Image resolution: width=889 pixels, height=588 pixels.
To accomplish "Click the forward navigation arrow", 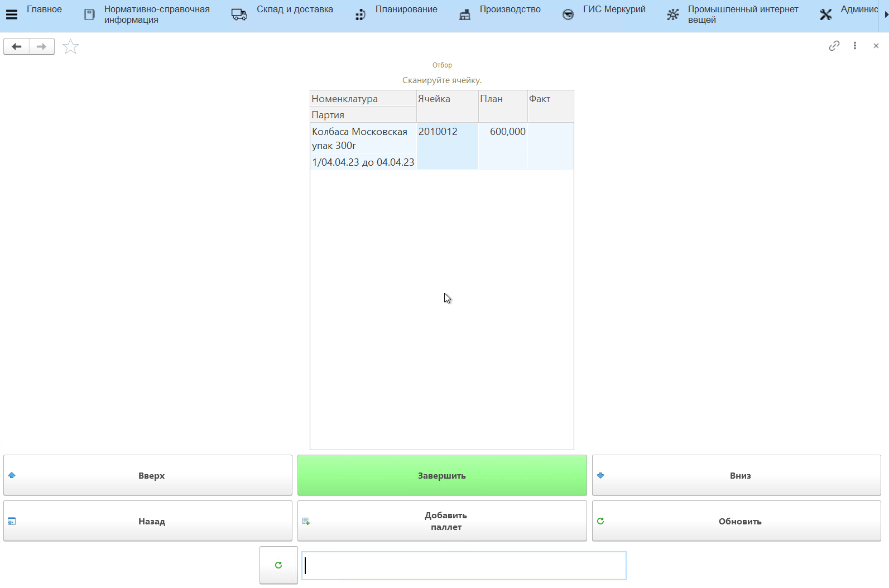I will (x=42, y=46).
